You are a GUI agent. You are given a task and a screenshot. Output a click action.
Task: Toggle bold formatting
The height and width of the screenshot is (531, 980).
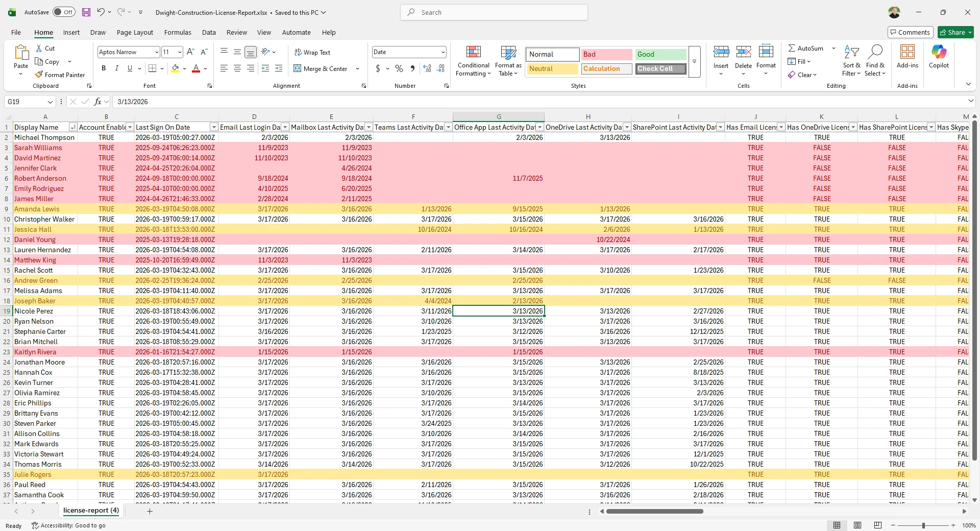(x=103, y=68)
